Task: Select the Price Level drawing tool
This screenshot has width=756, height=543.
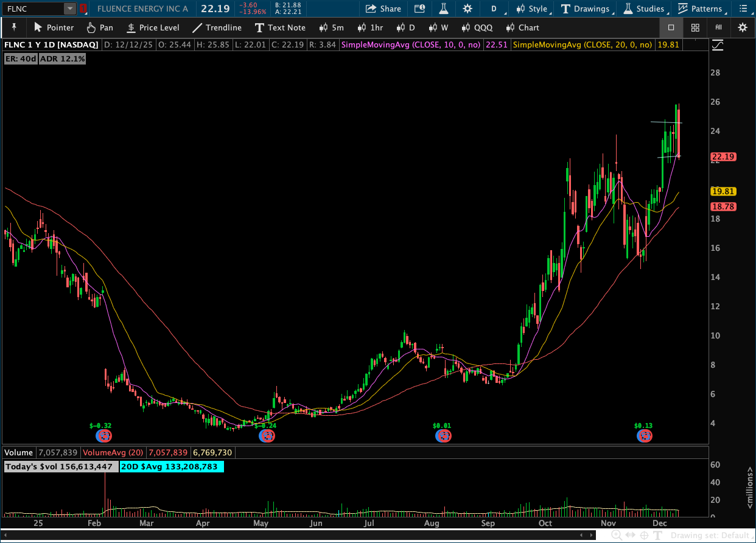Action: (x=153, y=27)
